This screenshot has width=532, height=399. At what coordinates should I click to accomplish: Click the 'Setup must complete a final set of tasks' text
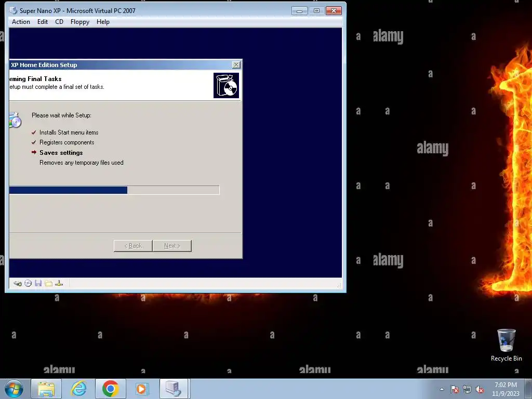(57, 87)
